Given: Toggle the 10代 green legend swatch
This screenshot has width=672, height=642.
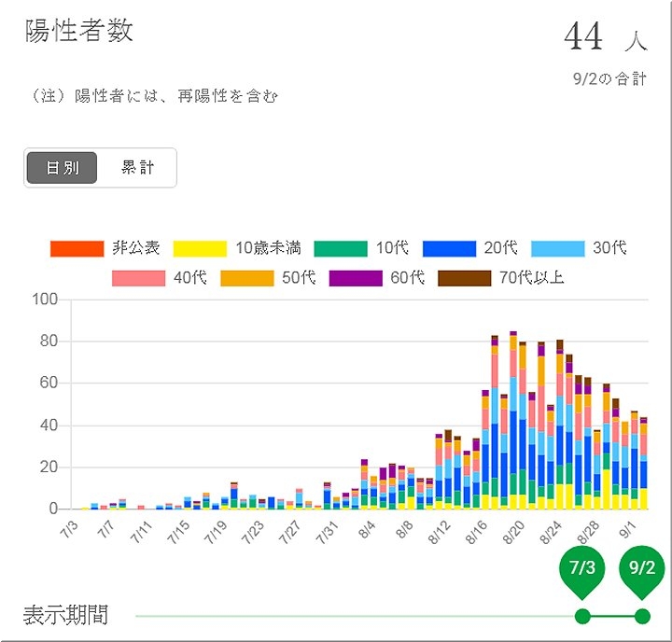Looking at the screenshot, I should 340,248.
